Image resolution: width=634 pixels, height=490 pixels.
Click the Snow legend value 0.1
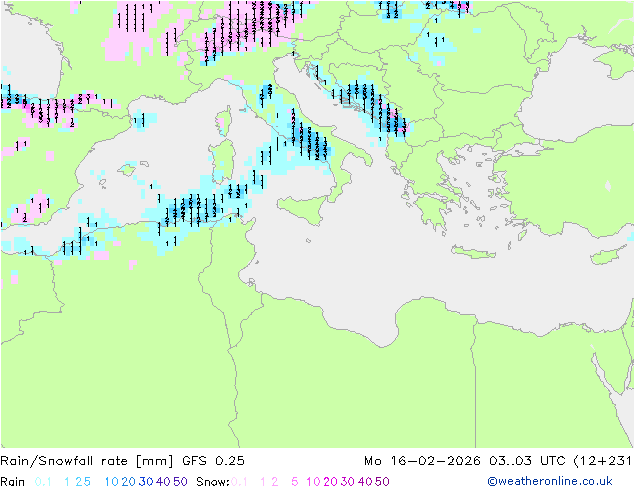point(239,482)
